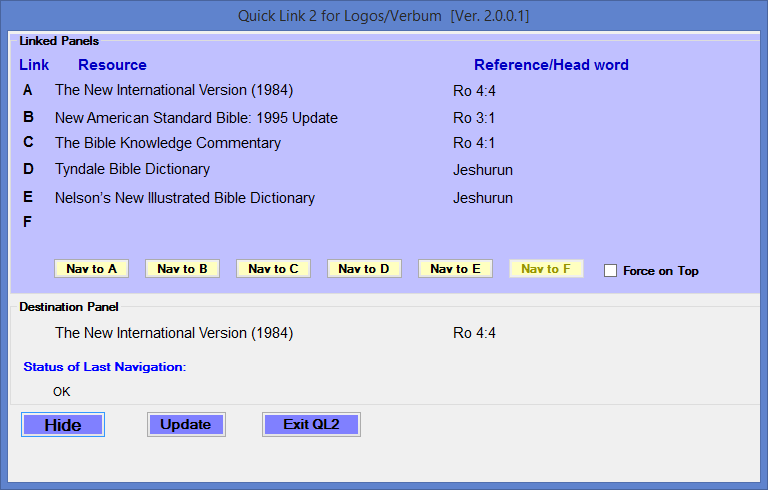Click Destination Panel reference Ro 4:4
This screenshot has width=768, height=490.
tap(474, 333)
